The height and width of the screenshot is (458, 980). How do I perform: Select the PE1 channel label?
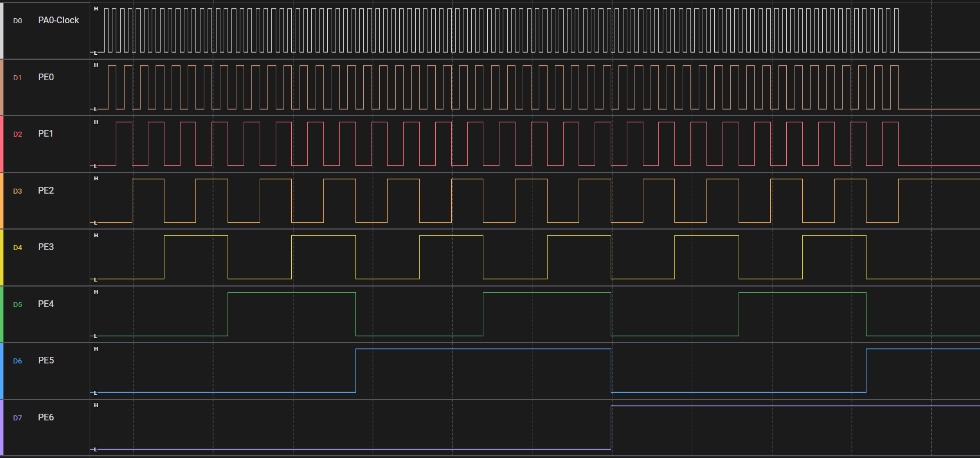45,134
